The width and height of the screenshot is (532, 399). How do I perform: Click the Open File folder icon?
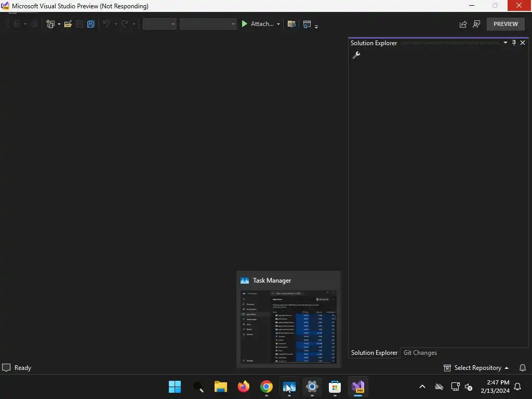click(68, 24)
